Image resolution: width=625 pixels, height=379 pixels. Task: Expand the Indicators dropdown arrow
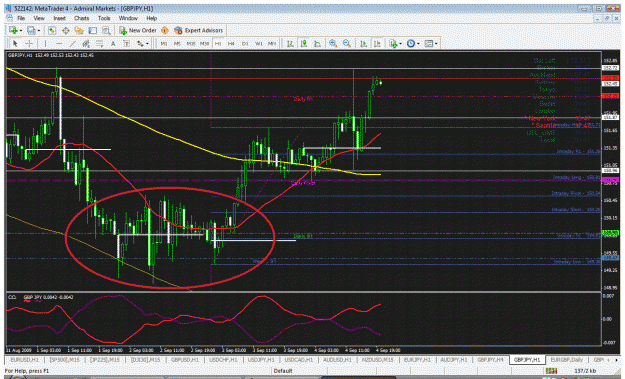400,43
